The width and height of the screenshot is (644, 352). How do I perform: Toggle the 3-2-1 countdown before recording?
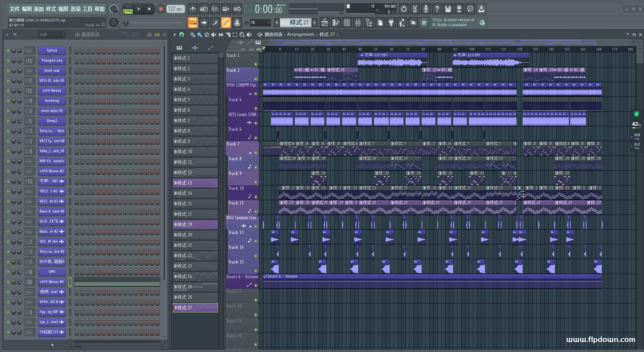(215, 9)
